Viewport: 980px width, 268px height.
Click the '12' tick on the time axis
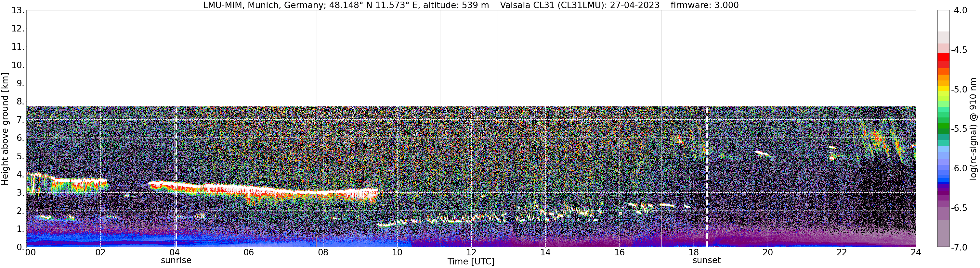coord(471,252)
